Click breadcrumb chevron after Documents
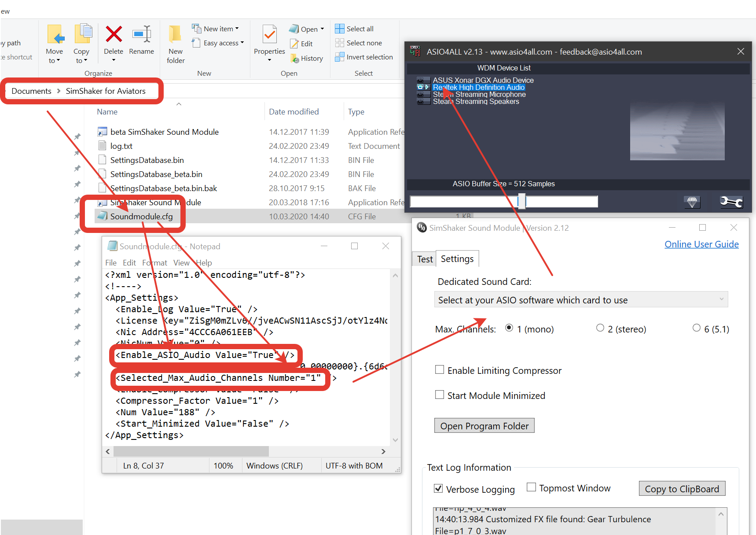Screen dimensions: 756x535 pyautogui.click(x=59, y=91)
